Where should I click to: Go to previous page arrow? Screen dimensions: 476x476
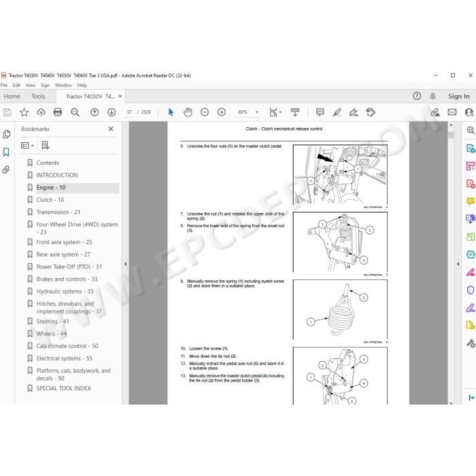point(95,112)
